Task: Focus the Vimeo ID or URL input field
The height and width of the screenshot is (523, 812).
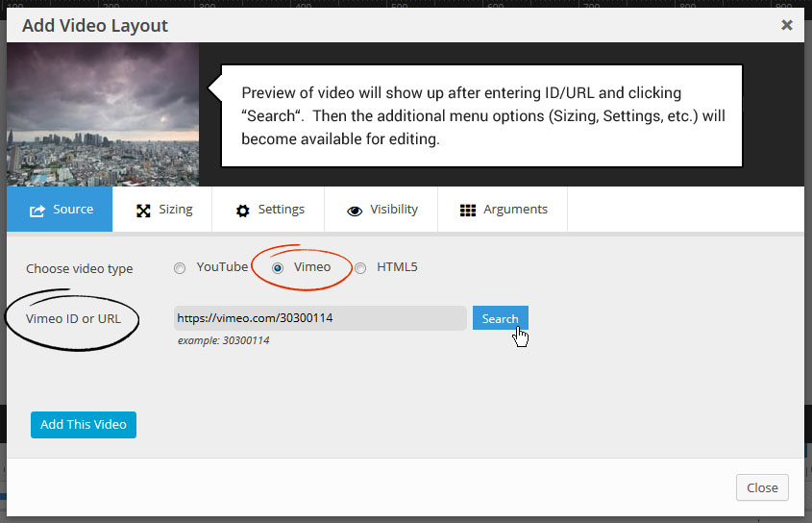Action: pos(320,318)
